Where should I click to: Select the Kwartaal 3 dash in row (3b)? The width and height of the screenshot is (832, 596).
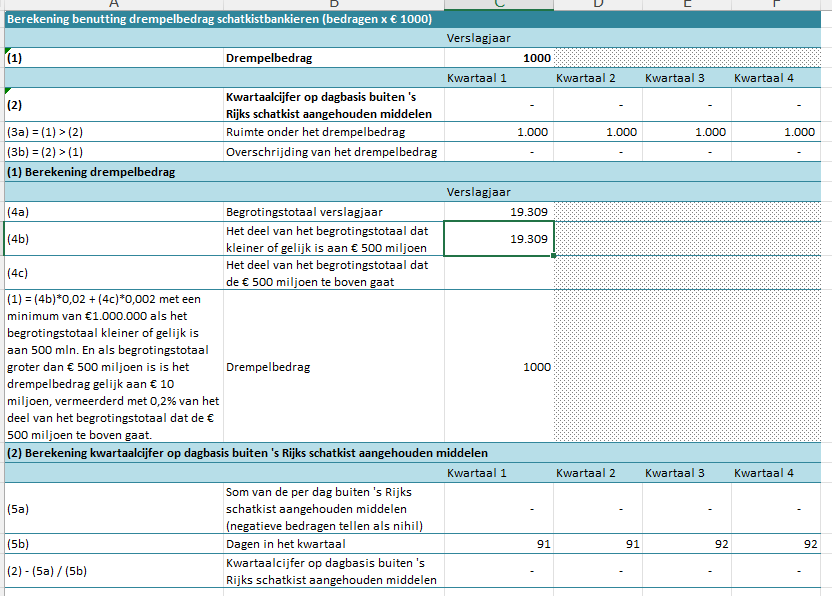(x=687, y=152)
